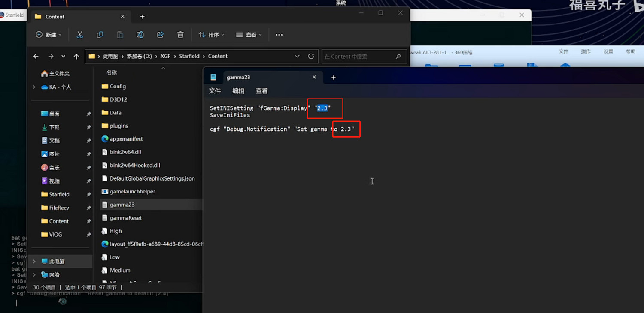Select Starfield folder in the sidebar
The height and width of the screenshot is (313, 644).
click(x=59, y=194)
